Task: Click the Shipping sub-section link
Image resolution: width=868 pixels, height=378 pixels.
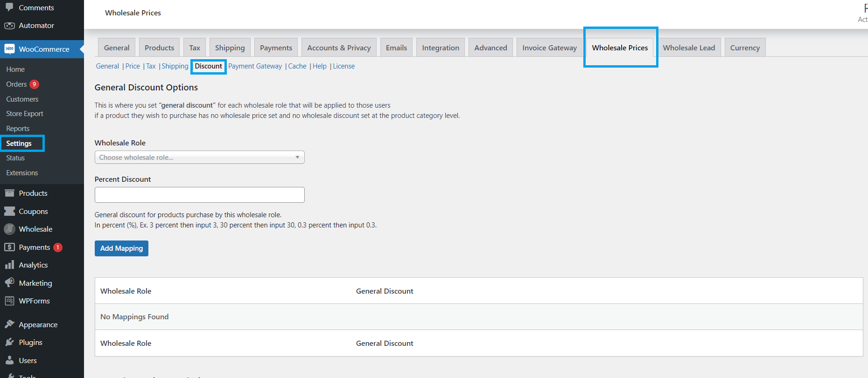Action: point(175,66)
